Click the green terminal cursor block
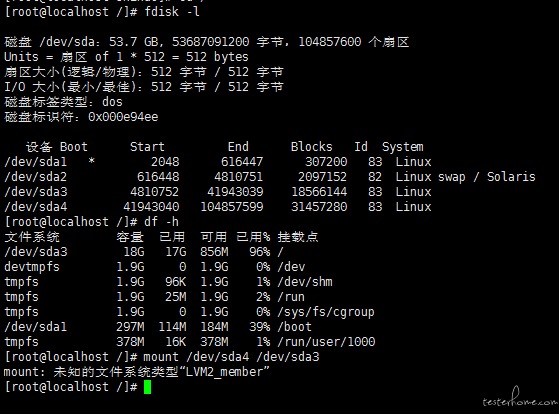The width and height of the screenshot is (559, 414). click(x=147, y=387)
